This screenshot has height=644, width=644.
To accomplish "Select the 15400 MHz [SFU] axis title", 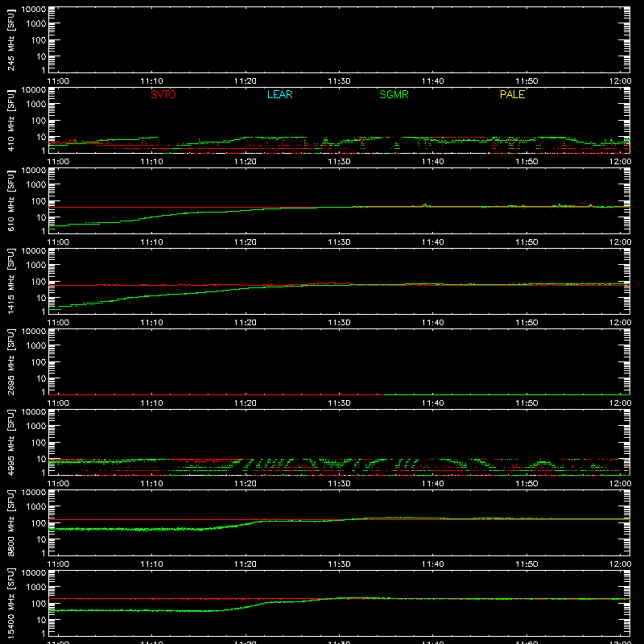I will [11, 603].
